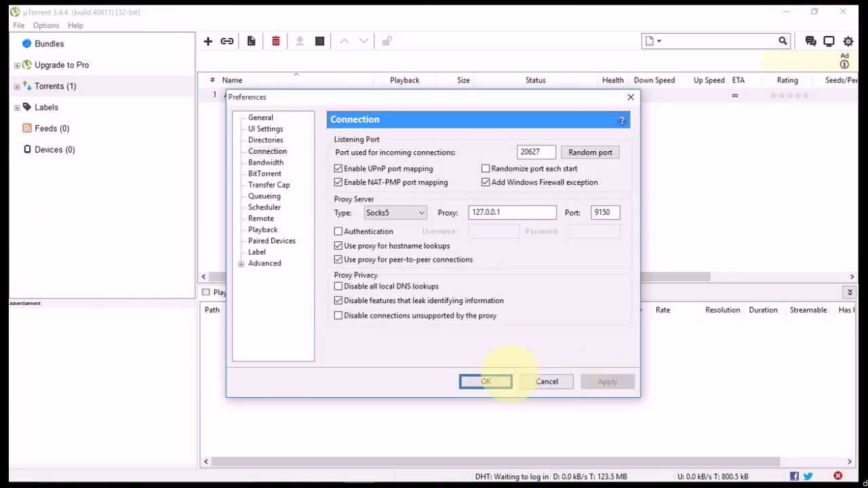Image resolution: width=868 pixels, height=488 pixels.
Task: Click the Start Torrent download icon
Action: [300, 41]
